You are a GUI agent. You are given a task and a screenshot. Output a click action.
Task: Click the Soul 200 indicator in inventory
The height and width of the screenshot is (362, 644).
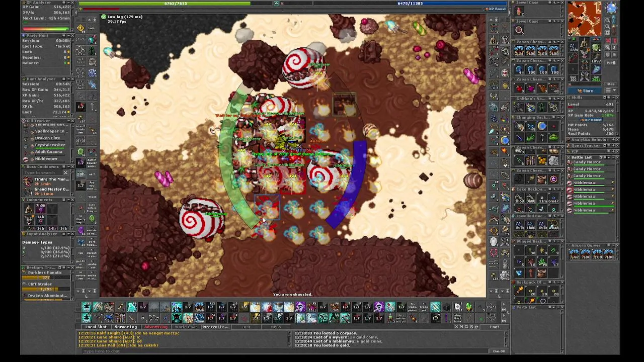click(574, 78)
